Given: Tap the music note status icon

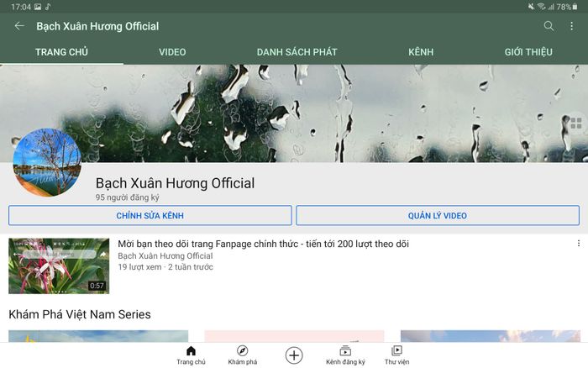Looking at the screenshot, I should tap(48, 7).
